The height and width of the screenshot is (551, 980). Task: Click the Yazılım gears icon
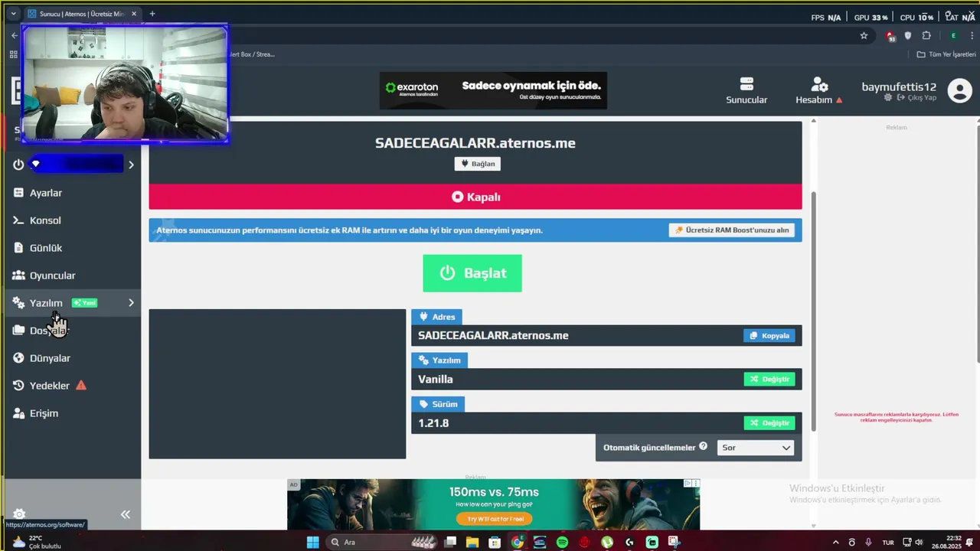[x=18, y=303]
